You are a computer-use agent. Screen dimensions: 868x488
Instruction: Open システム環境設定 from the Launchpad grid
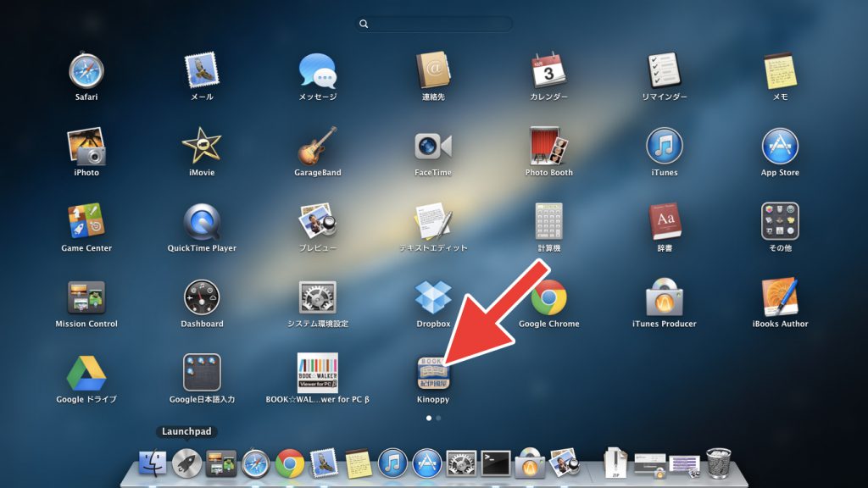coord(318,297)
